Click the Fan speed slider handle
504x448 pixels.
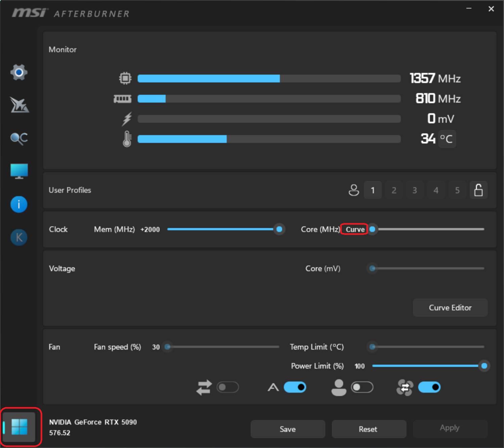point(167,347)
